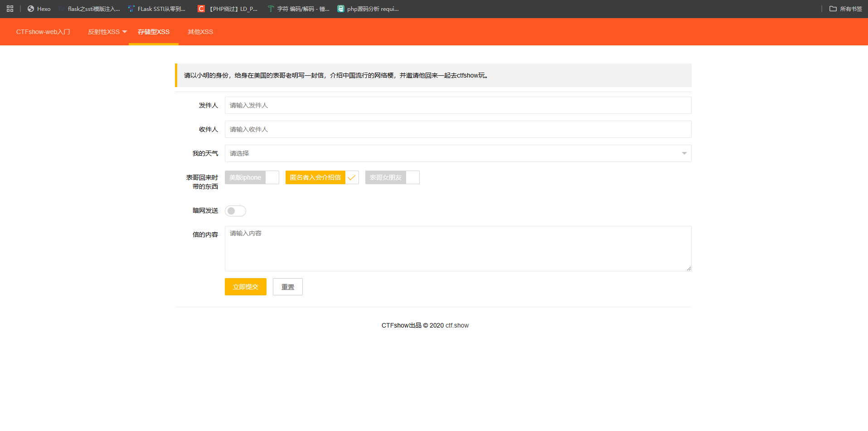Screen dimensions: 868x431
Task: Expand the 反射性XSS dropdown menu
Action: pyautogui.click(x=107, y=32)
